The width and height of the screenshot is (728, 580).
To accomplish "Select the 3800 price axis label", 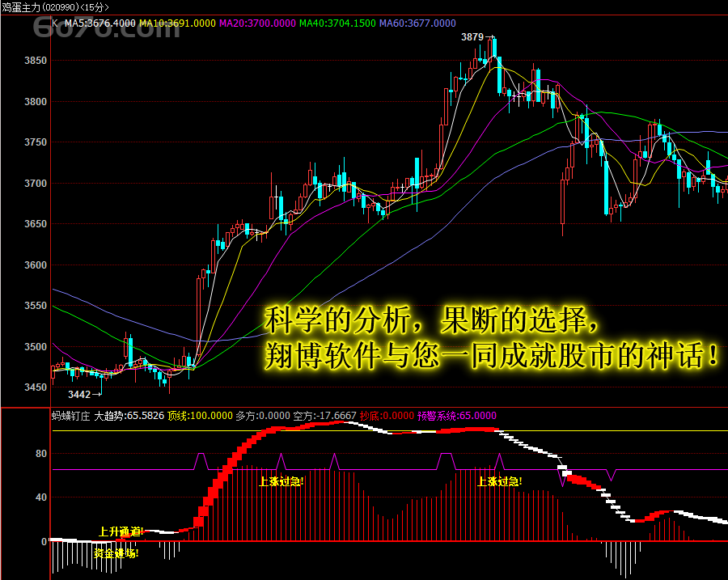I will (36, 101).
